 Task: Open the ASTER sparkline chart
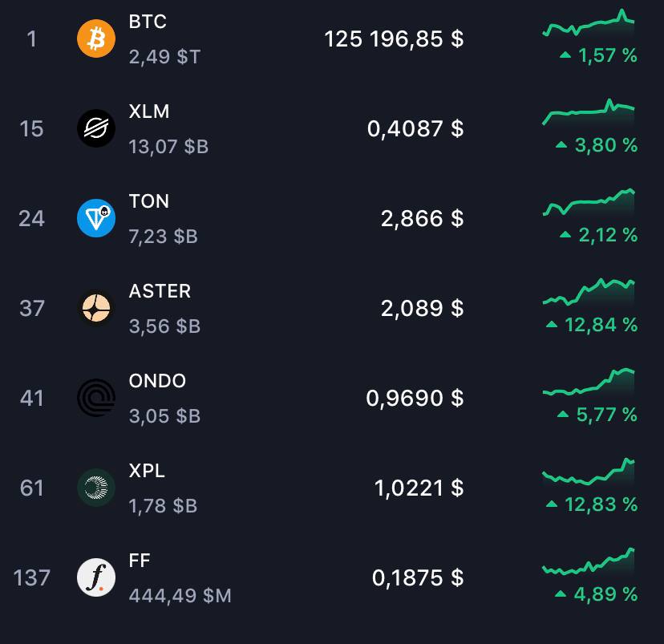[x=589, y=292]
